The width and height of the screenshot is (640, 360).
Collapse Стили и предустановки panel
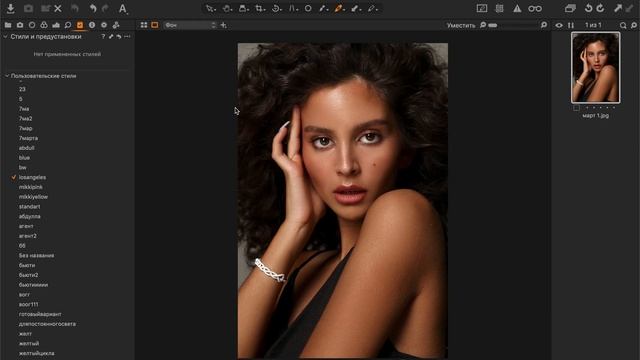(x=5, y=36)
